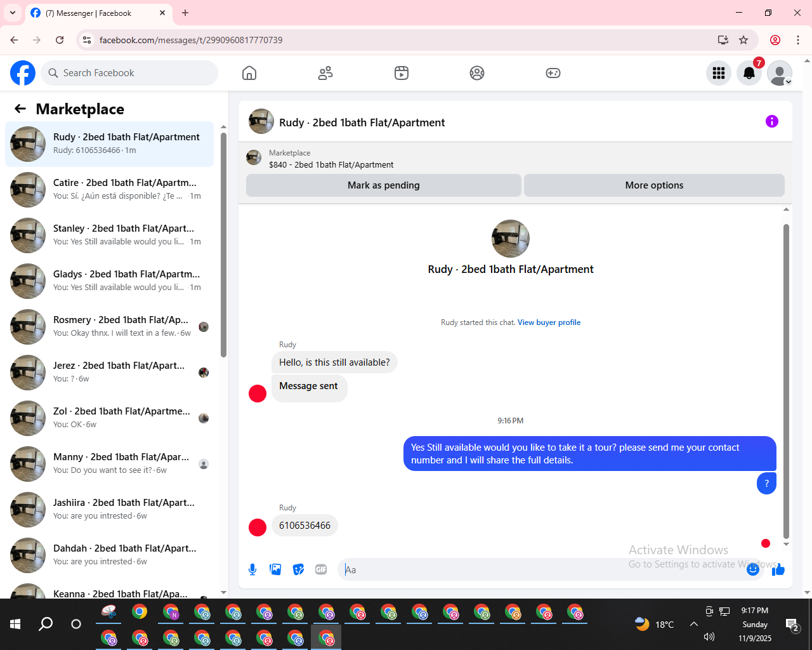Open the weather widget showing 18°C
Screen dimensions: 812x650
655,624
